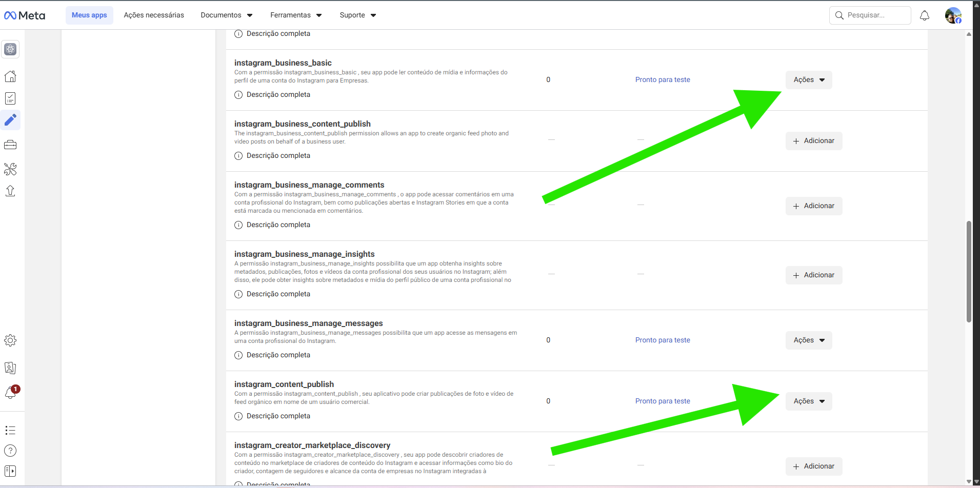Add instagram_creator_marketplace_discovery permission

814,466
